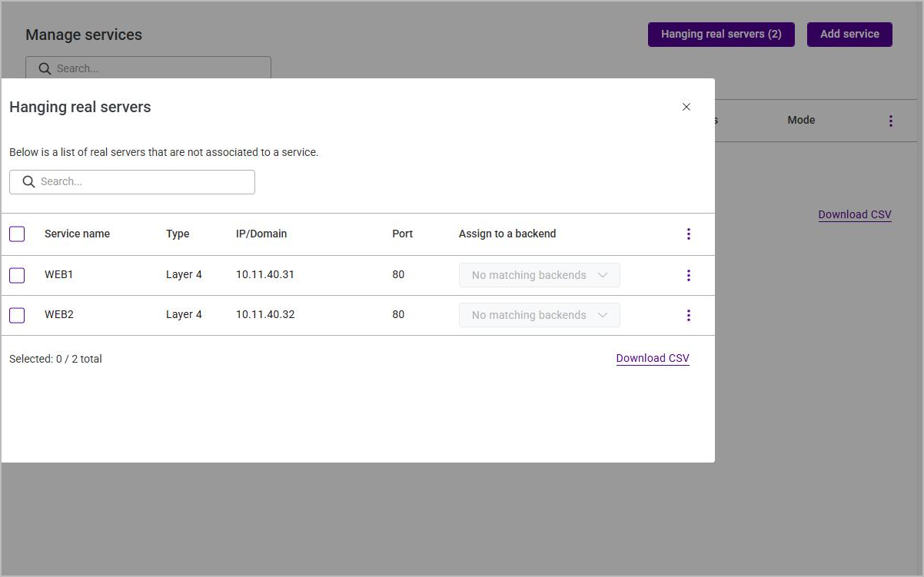This screenshot has width=924, height=577.
Task: Click IP address 10.11.40.31
Action: click(x=265, y=274)
